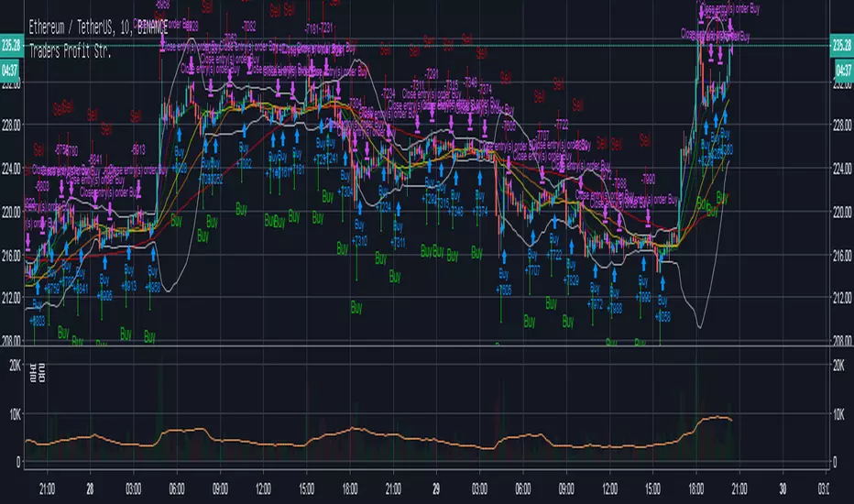Click the right 04:37 bar countdown label
The width and height of the screenshot is (854, 504).
tap(843, 70)
